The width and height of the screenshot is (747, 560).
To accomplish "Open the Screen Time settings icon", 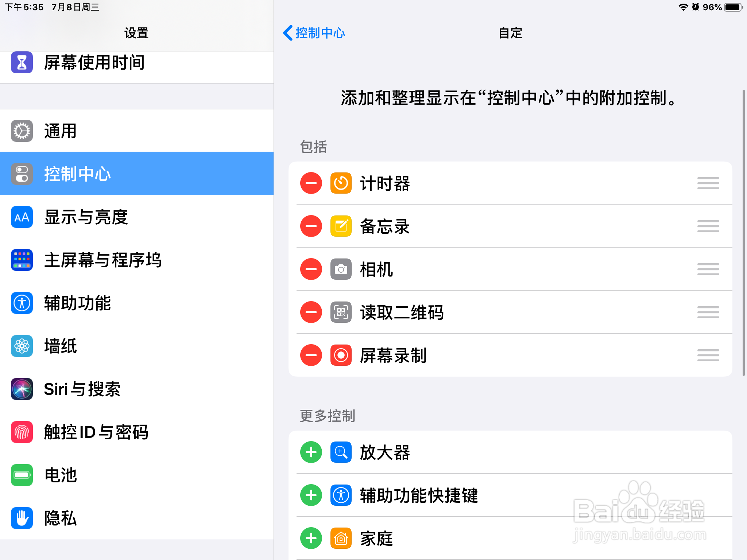I will tap(22, 63).
